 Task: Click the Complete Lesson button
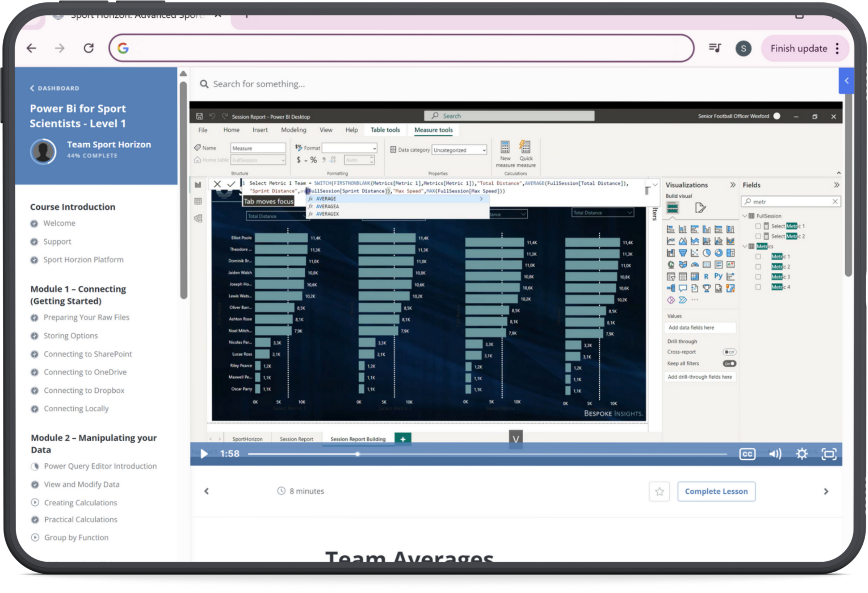click(x=716, y=491)
